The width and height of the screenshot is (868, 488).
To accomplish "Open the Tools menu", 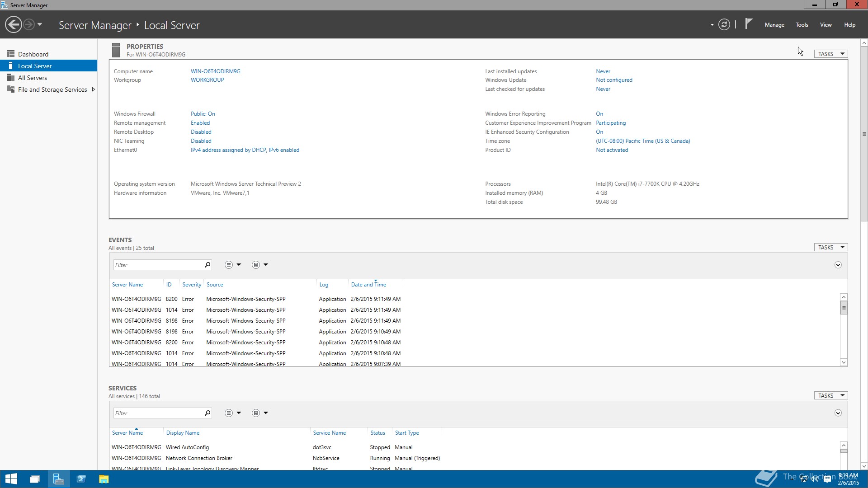I will click(x=802, y=25).
